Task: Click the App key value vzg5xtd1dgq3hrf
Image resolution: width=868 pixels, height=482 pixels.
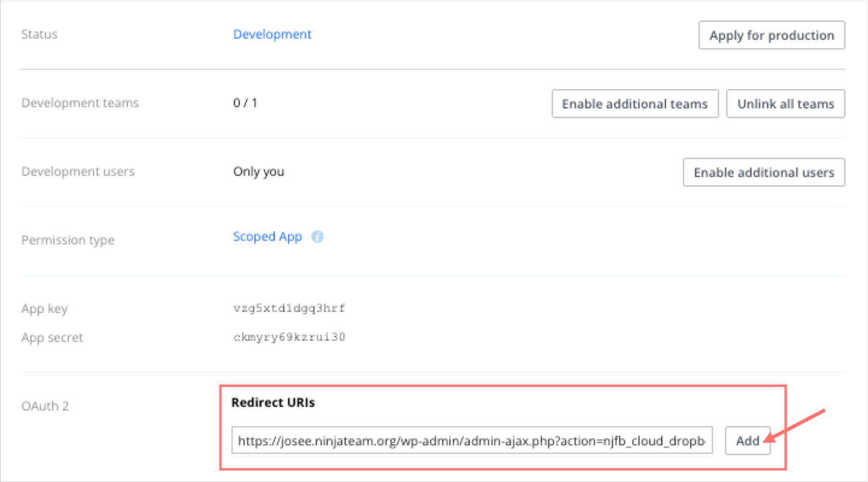Action: [x=289, y=309]
